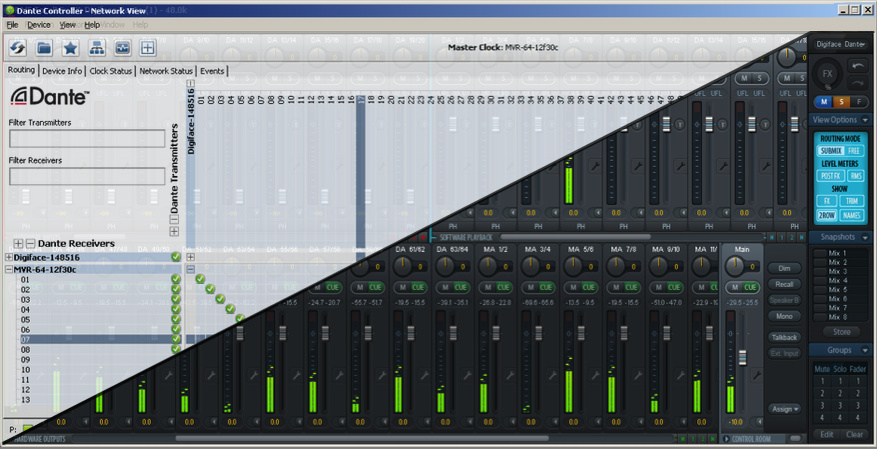Viewport: 877px width, 449px height.
Task: Select SUBMIX routing mode
Action: pyautogui.click(x=830, y=151)
